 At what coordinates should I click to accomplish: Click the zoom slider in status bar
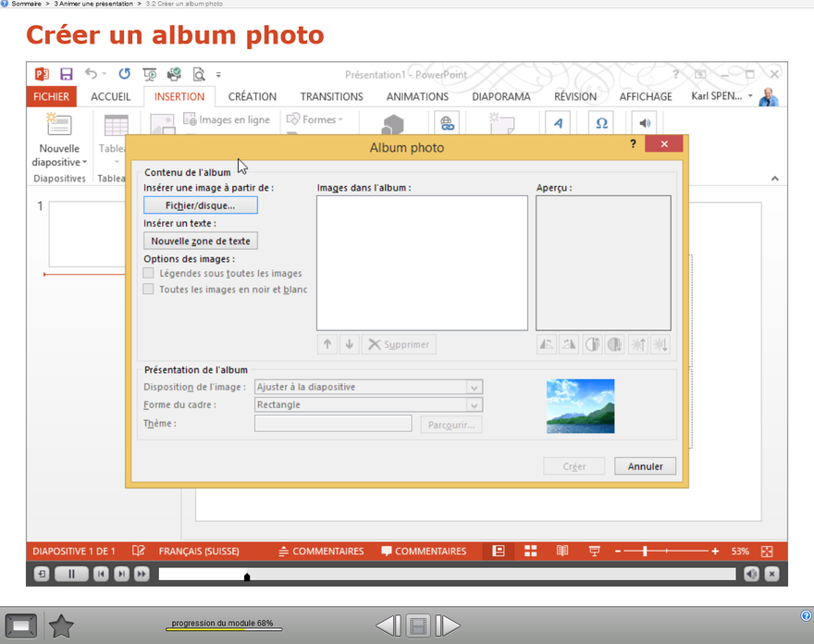tap(645, 551)
